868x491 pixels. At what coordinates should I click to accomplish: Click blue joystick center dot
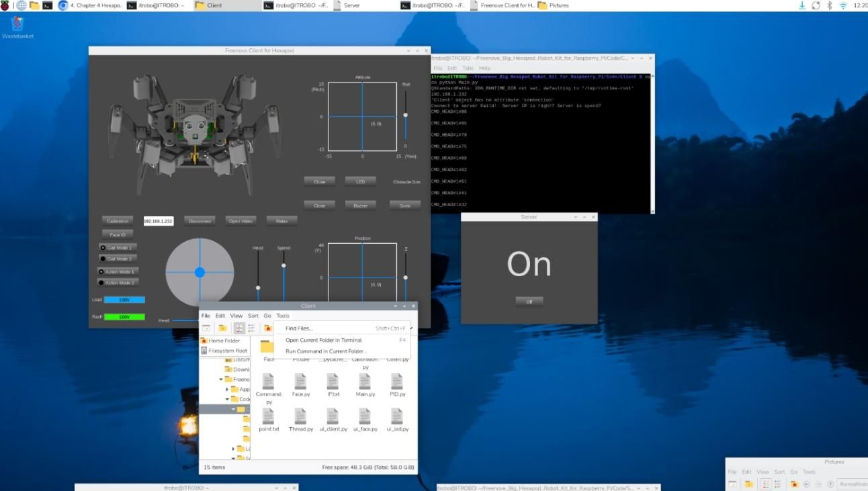click(x=200, y=272)
